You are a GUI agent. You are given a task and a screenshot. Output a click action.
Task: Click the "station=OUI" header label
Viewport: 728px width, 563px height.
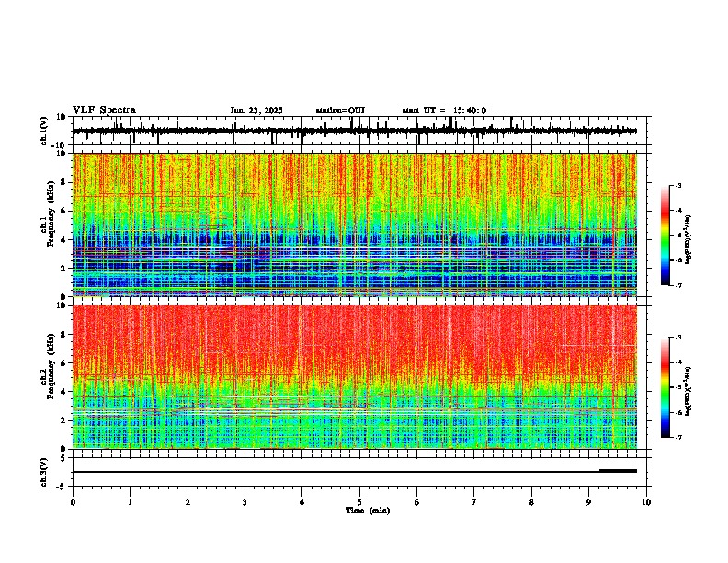[x=340, y=110]
